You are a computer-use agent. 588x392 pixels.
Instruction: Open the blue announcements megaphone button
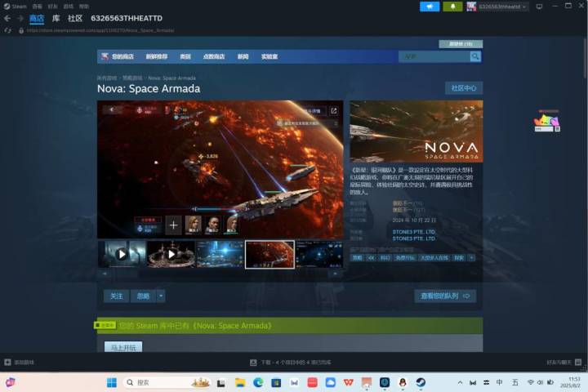(x=430, y=7)
